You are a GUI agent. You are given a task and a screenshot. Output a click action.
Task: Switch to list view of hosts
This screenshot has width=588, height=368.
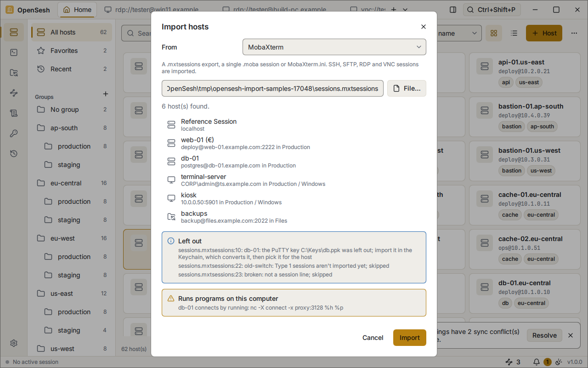tap(514, 33)
